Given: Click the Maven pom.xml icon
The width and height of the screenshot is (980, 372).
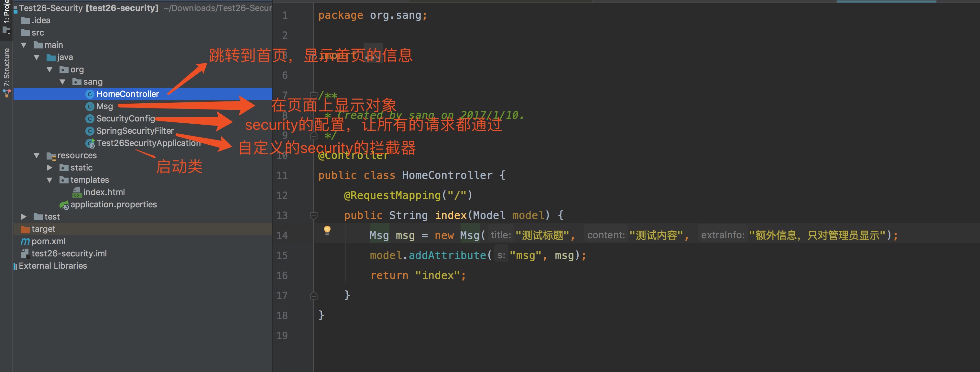Looking at the screenshot, I should [x=25, y=241].
